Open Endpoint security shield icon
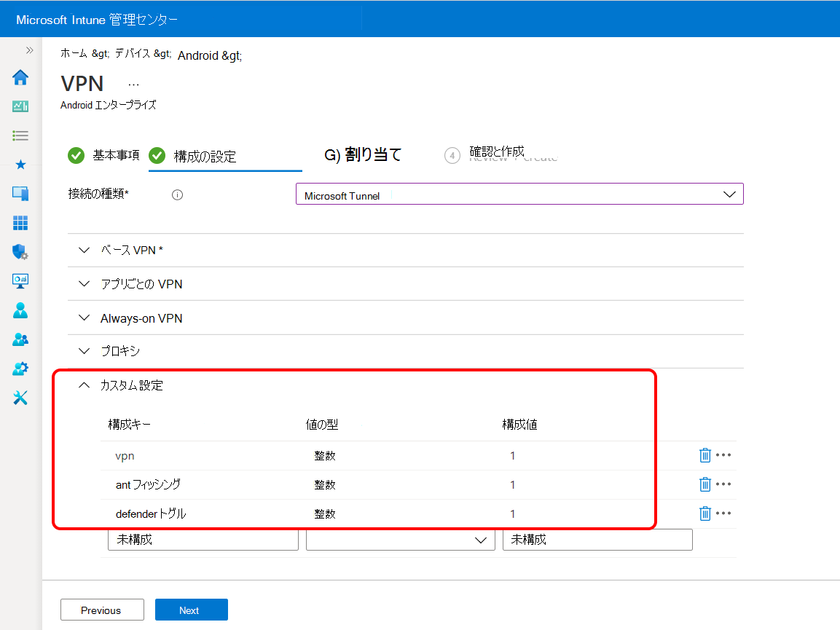The height and width of the screenshot is (630, 840). pos(20,252)
